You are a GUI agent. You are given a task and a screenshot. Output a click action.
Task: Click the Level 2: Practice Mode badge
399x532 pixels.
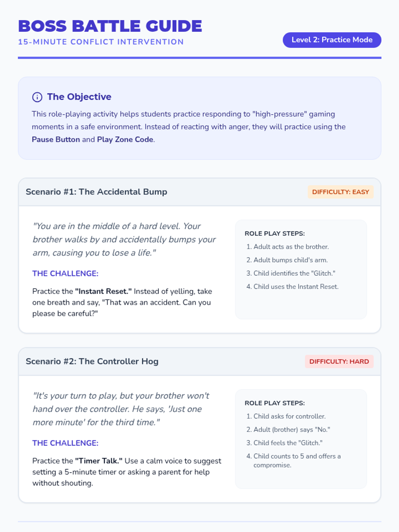[x=332, y=40]
